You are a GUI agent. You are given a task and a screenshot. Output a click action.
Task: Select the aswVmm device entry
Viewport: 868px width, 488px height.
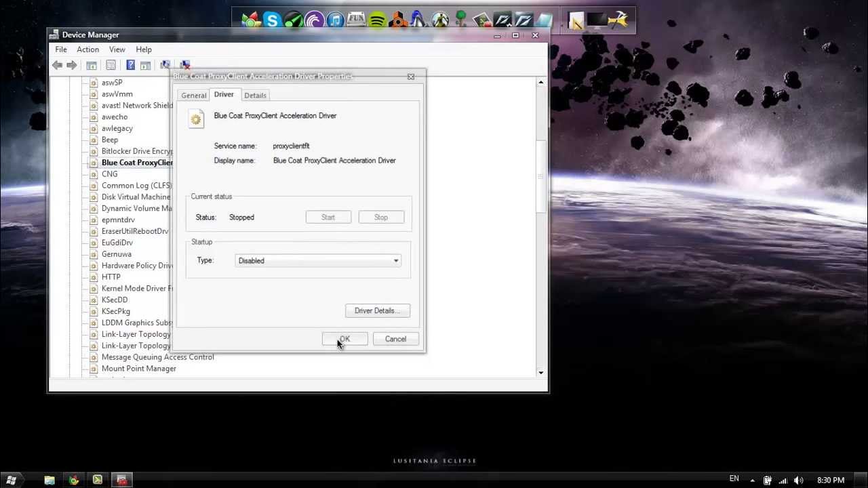[x=117, y=94]
